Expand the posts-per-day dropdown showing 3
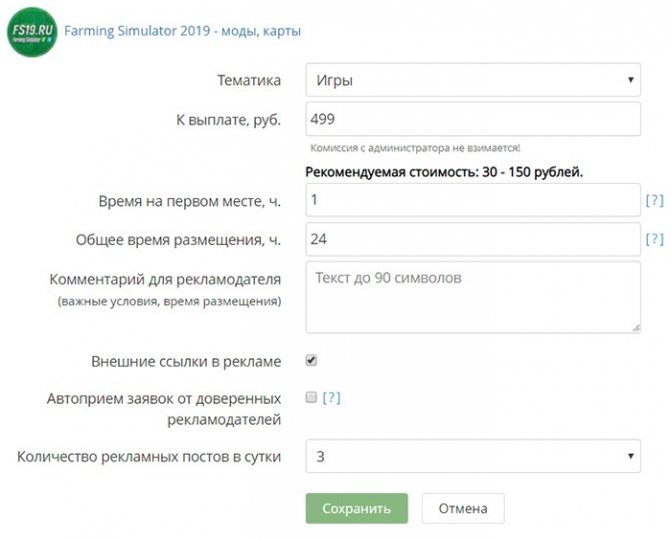The height and width of the screenshot is (539, 671). [x=472, y=457]
